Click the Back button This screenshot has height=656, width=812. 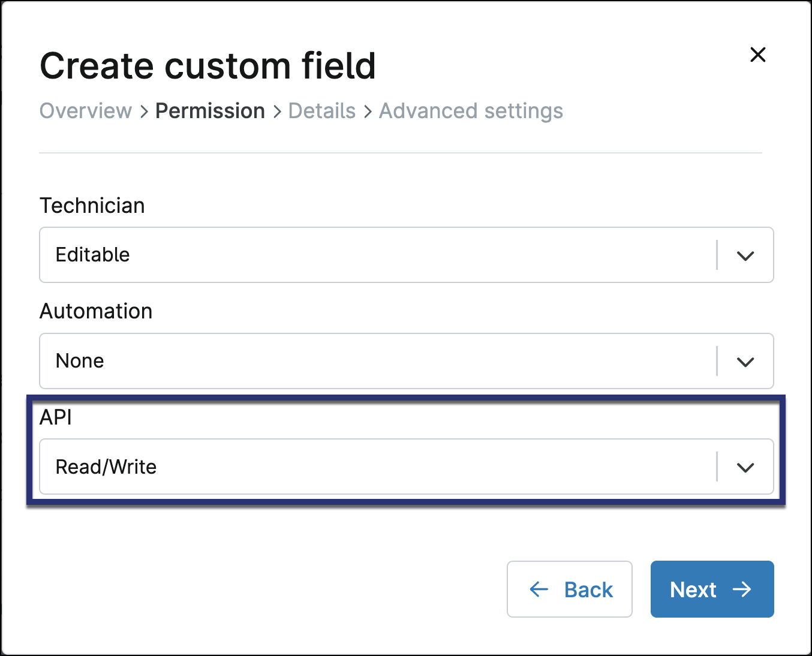point(570,589)
